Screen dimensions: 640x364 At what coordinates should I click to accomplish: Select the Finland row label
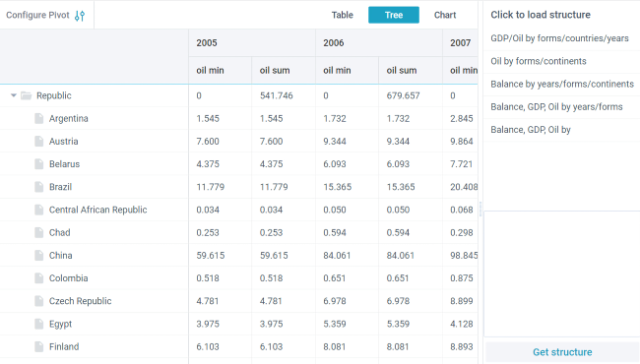tap(64, 347)
